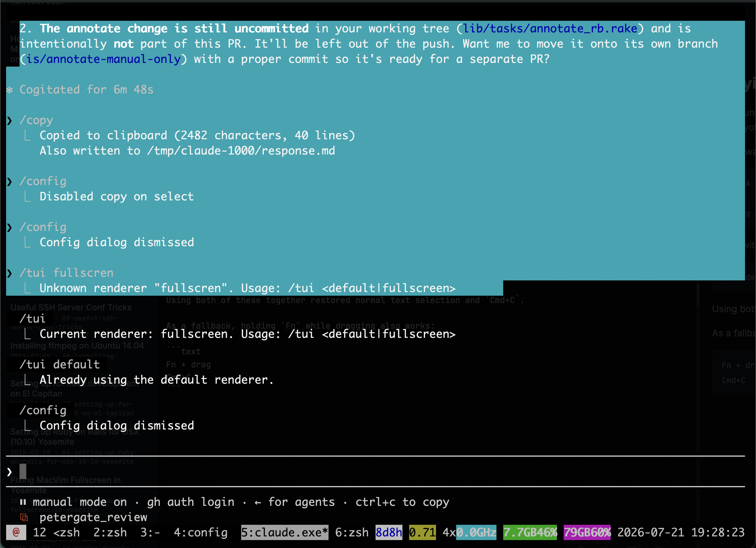Open lib/tasks/annotate_rb.rake file link
Viewport: 756px width, 548px height.
click(x=550, y=28)
